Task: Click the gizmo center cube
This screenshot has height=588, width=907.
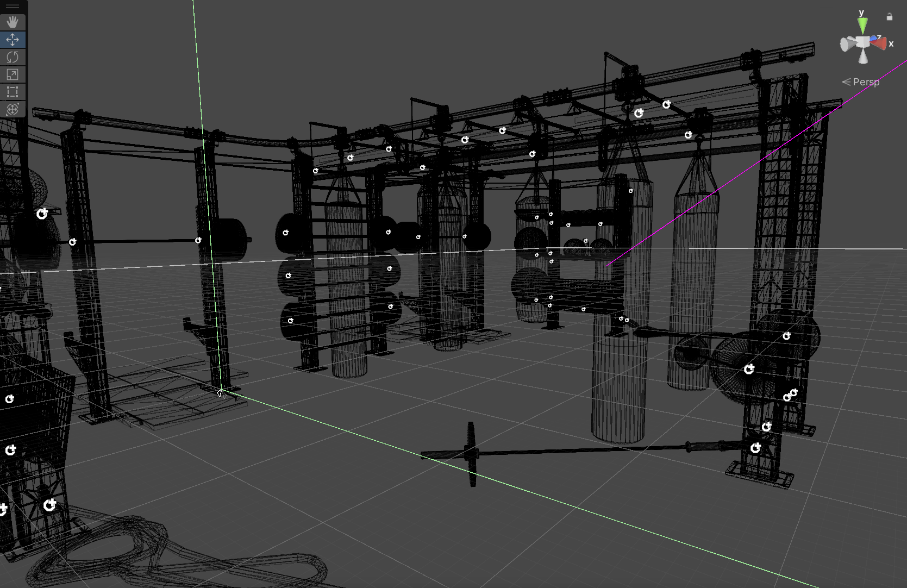Action: click(x=862, y=42)
